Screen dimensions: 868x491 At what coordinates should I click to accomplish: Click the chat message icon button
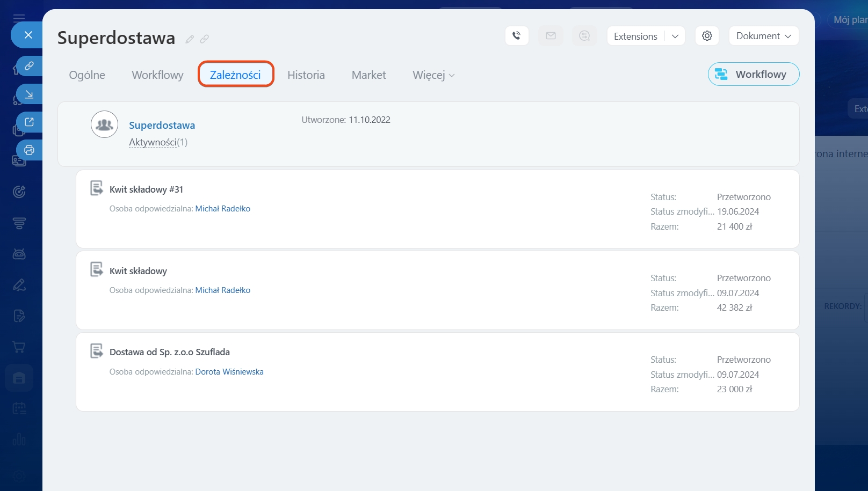tap(584, 36)
